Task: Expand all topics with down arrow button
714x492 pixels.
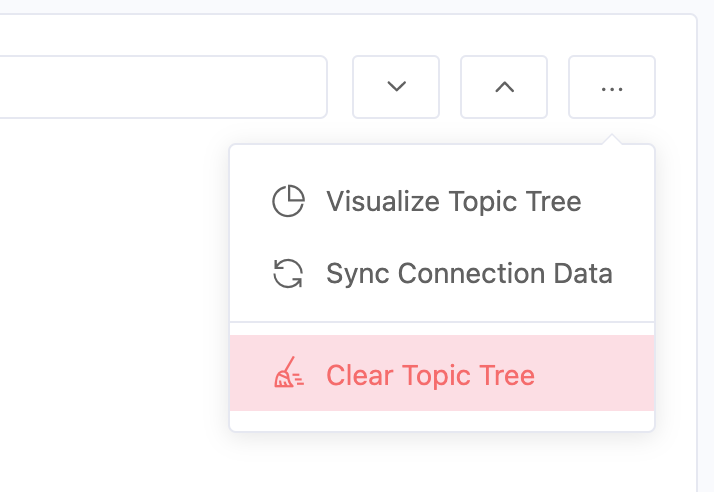Action: tap(396, 87)
